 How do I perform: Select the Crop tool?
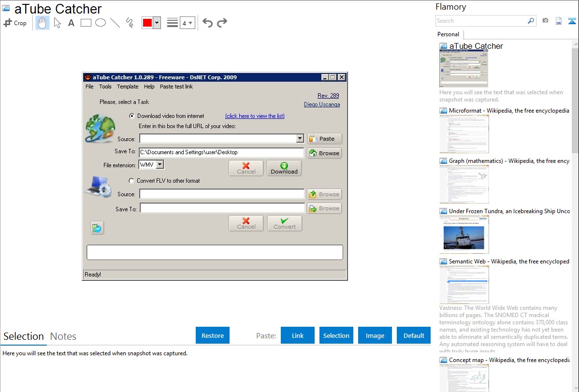15,23
